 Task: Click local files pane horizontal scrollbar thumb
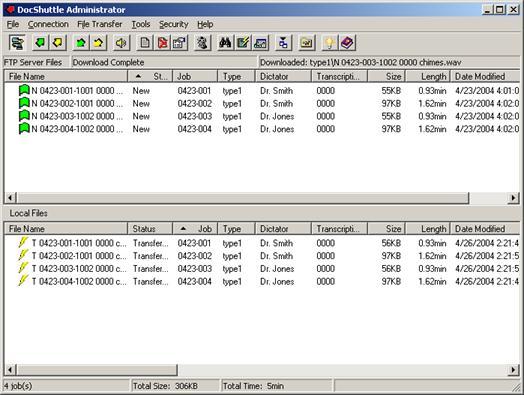coord(97,370)
